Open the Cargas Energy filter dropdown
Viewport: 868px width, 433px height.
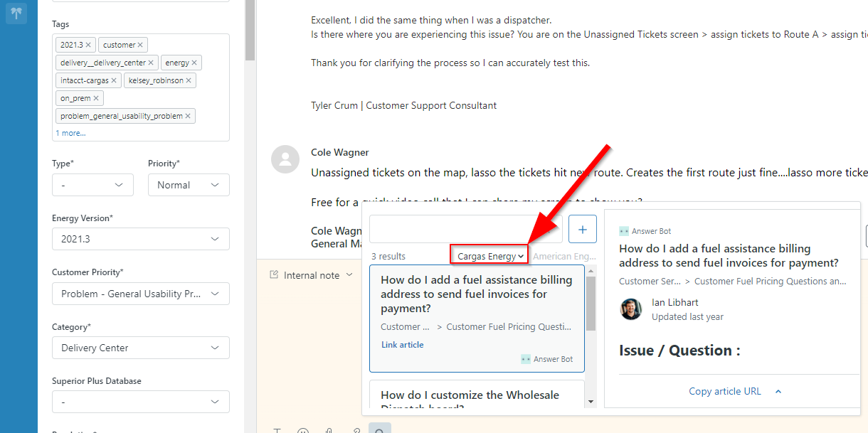pos(491,256)
